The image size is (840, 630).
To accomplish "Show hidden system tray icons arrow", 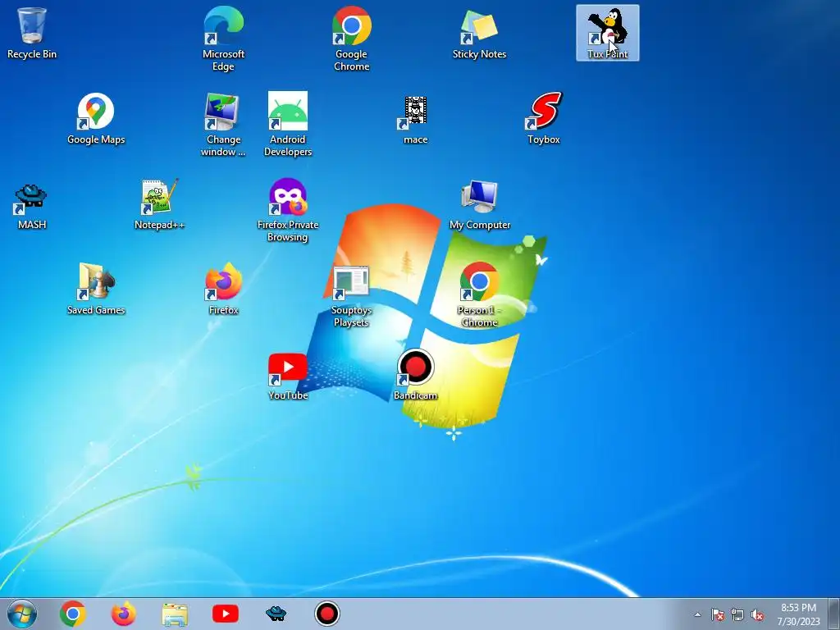I will (697, 614).
